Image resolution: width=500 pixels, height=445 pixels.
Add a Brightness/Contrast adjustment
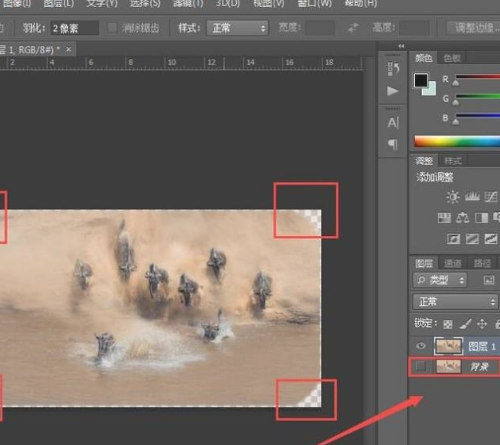(453, 197)
